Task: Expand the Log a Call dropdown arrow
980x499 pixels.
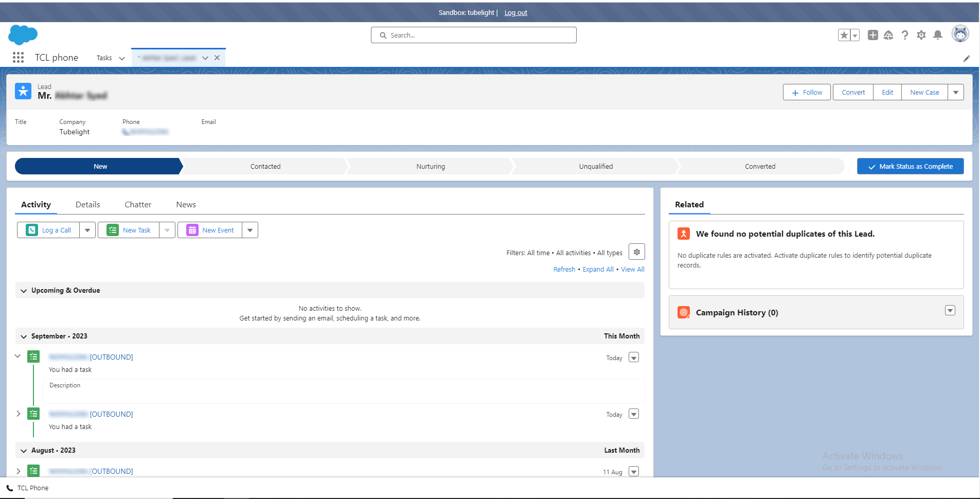Action: (x=87, y=230)
